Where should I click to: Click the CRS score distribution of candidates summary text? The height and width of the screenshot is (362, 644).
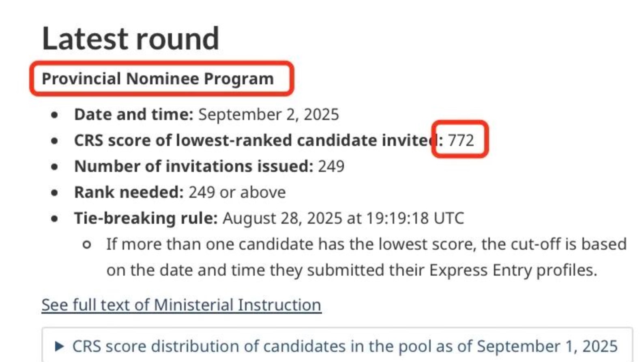(x=345, y=346)
